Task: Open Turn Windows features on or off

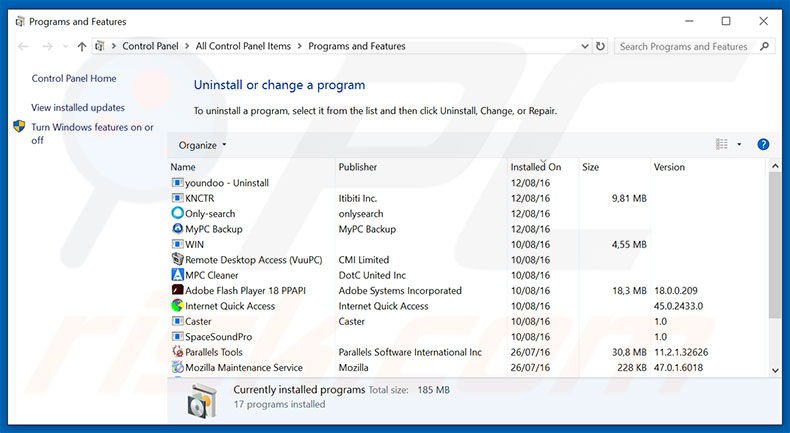Action: click(92, 134)
